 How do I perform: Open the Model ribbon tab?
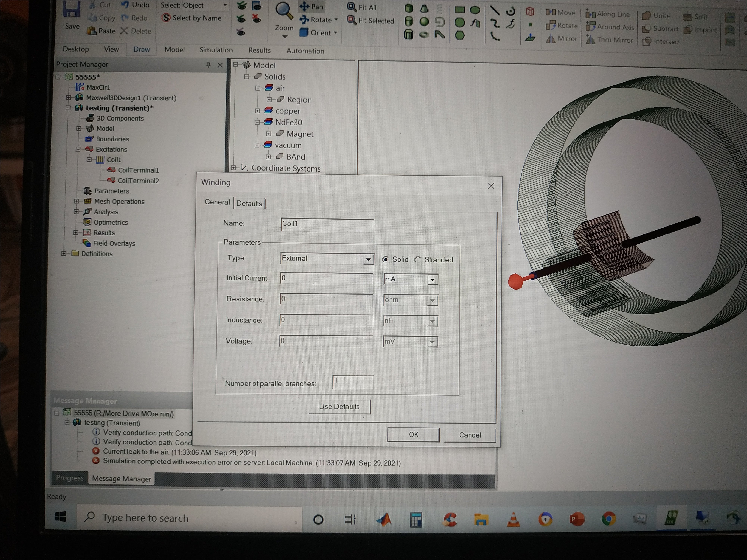175,50
